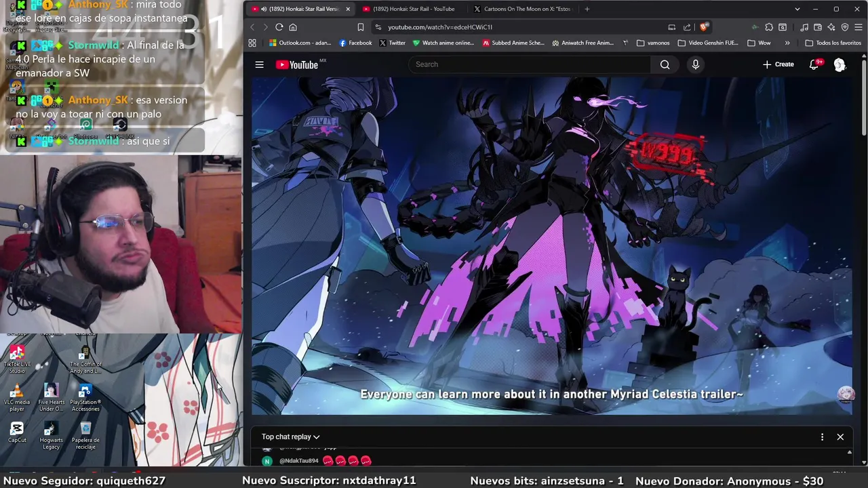This screenshot has height=488, width=868.
Task: Open Watch anime online bookmark
Action: coord(443,43)
